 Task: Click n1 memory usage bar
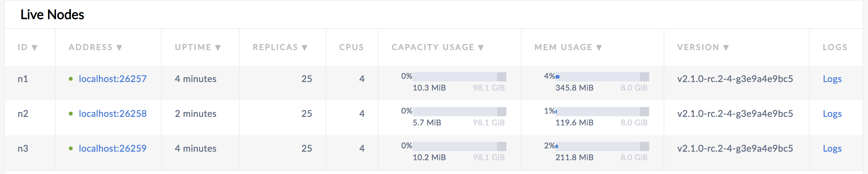click(x=602, y=77)
